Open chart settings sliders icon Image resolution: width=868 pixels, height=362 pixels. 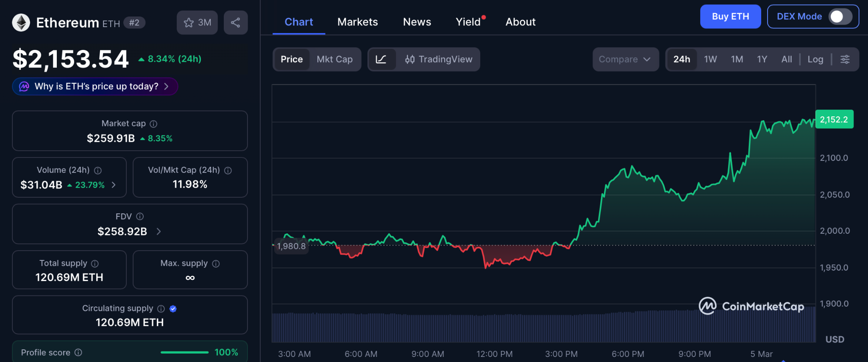click(845, 59)
